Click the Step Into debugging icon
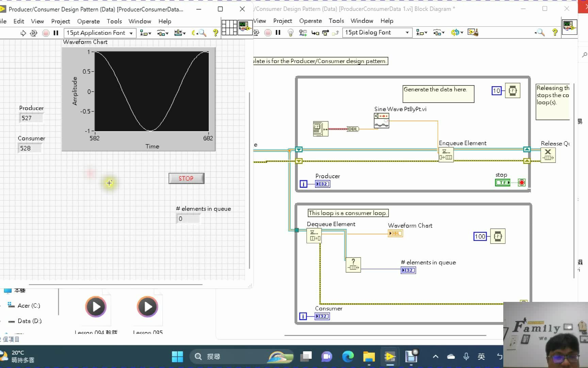The width and height of the screenshot is (588, 368). point(315,32)
